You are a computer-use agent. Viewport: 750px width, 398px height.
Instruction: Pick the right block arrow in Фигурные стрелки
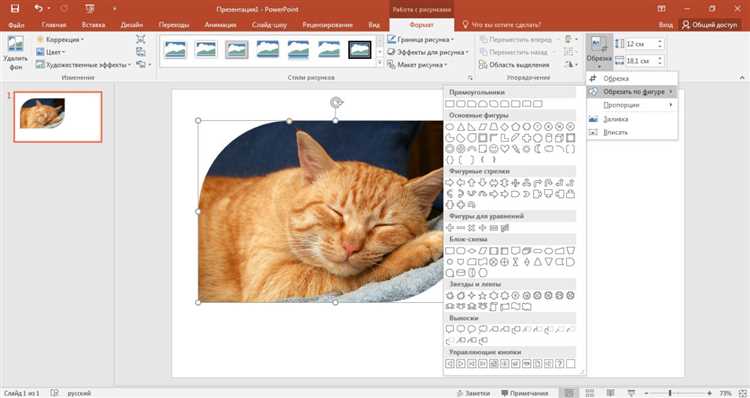[x=450, y=183]
